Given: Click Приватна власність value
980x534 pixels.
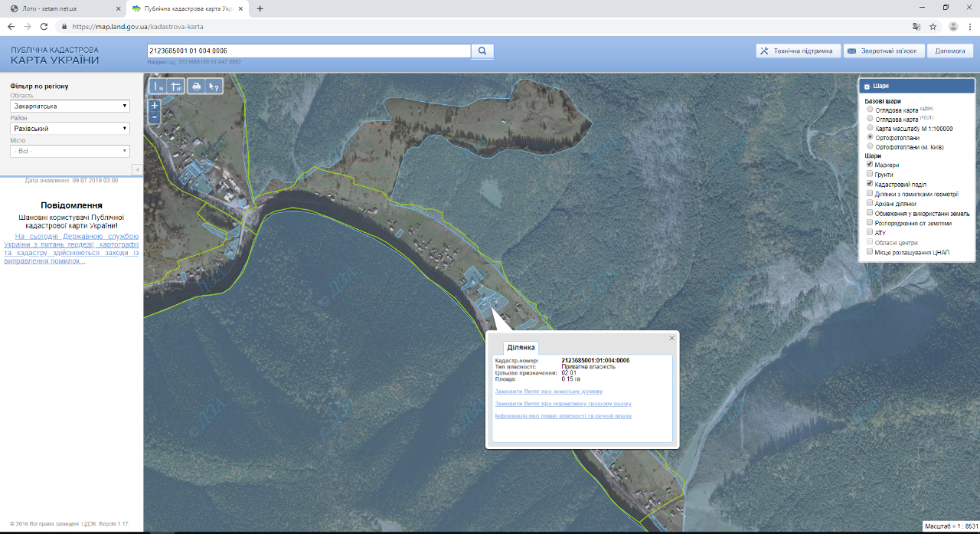Looking at the screenshot, I should [588, 366].
